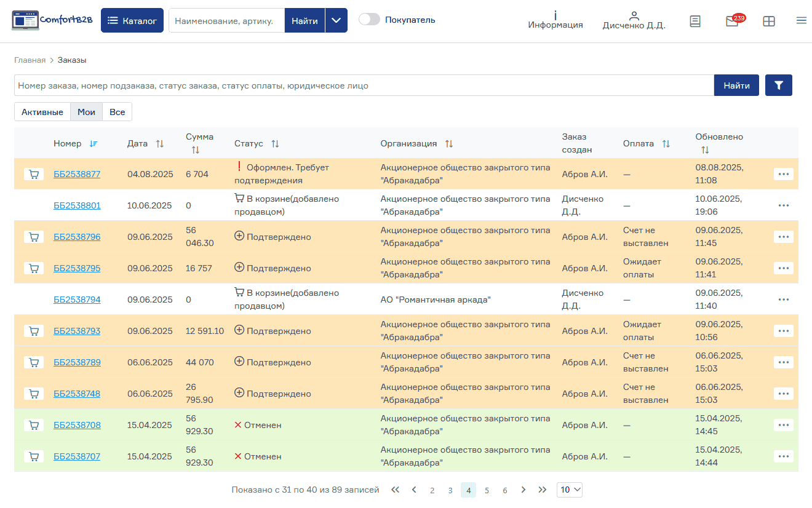
Task: Click the order search input field
Action: point(364,85)
